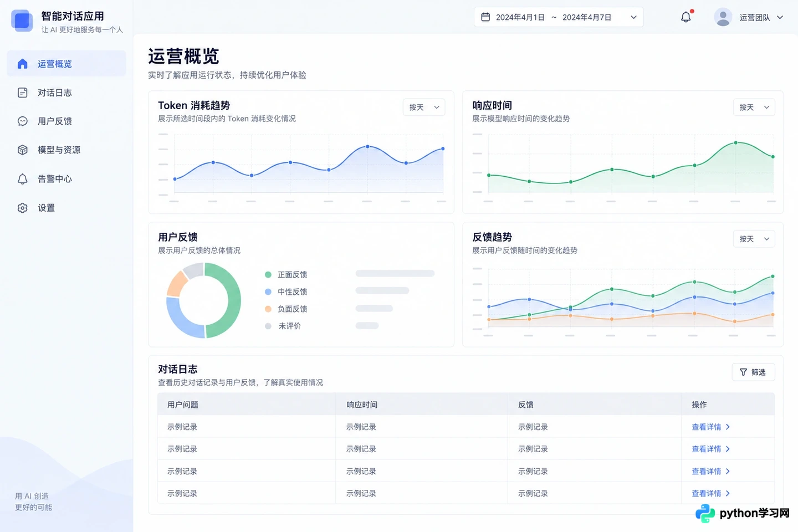This screenshot has height=532, width=798.
Task: Open 按天 dropdown in Token 消耗趋势 card
Action: (424, 108)
